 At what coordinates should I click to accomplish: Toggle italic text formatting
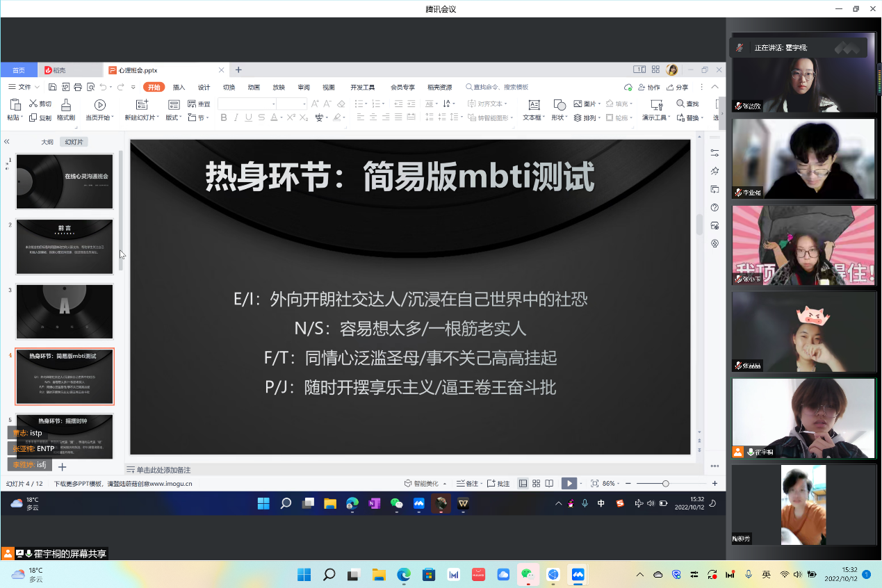point(236,117)
